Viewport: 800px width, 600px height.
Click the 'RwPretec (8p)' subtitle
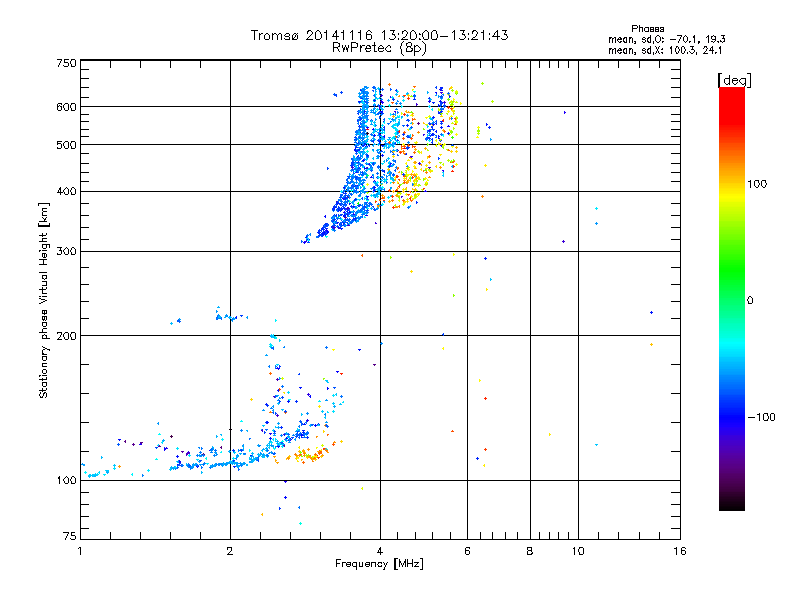379,48
